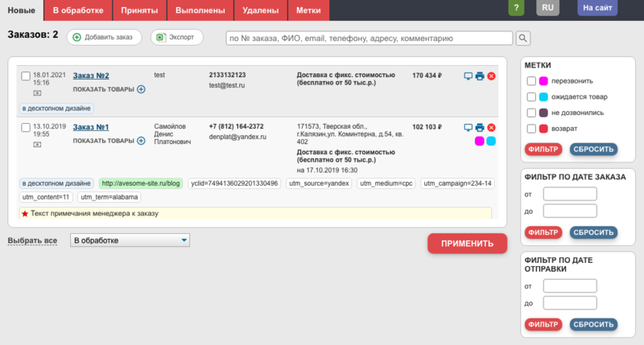Expand Показать товары for Заказ №1

click(109, 141)
